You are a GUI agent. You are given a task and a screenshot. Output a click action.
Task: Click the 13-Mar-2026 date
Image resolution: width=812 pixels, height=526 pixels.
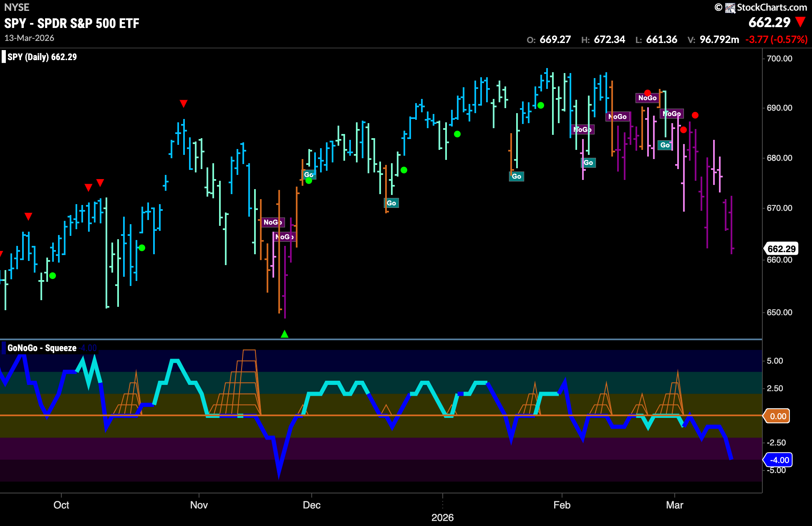[29, 38]
